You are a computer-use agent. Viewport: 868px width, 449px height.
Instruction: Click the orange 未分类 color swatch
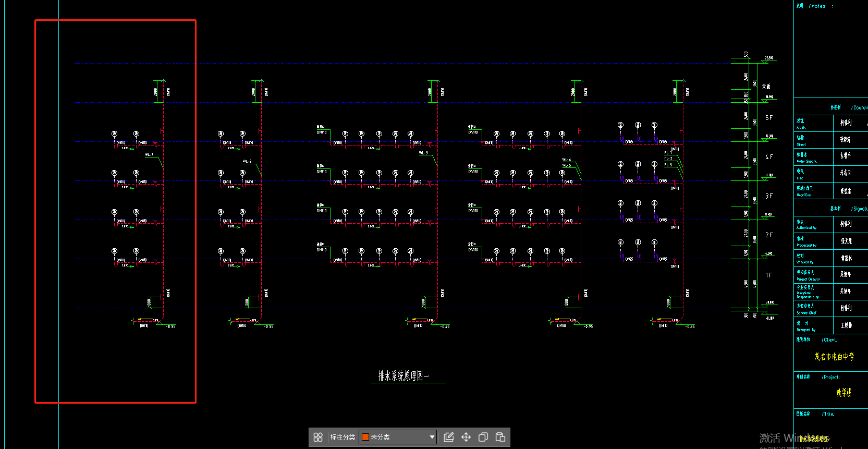click(x=365, y=437)
